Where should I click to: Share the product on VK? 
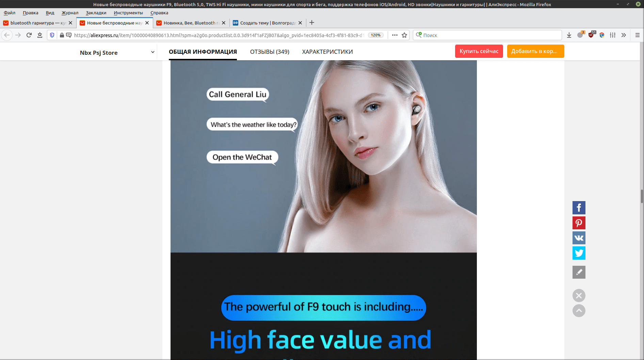pos(579,238)
